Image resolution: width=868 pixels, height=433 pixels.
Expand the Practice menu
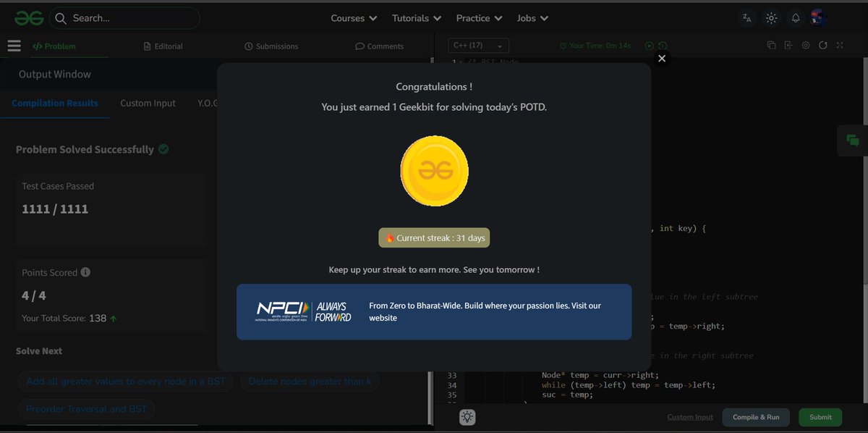tap(480, 18)
